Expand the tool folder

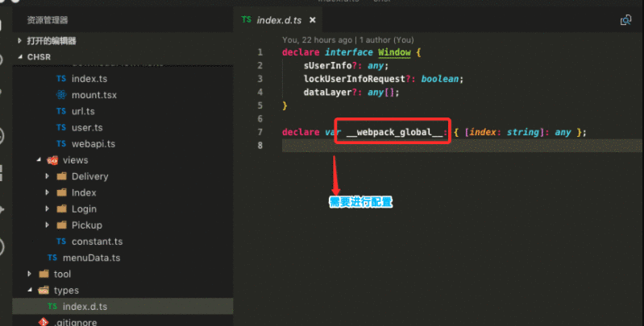30,274
